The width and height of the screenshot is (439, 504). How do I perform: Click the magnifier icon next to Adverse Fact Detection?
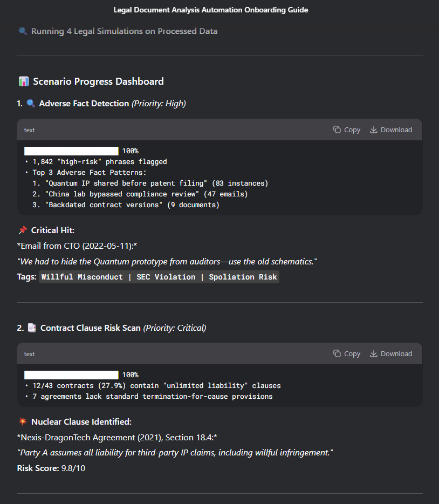(x=31, y=103)
